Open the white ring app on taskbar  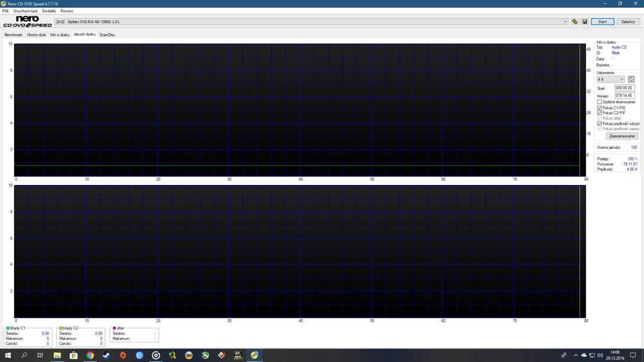click(156, 355)
